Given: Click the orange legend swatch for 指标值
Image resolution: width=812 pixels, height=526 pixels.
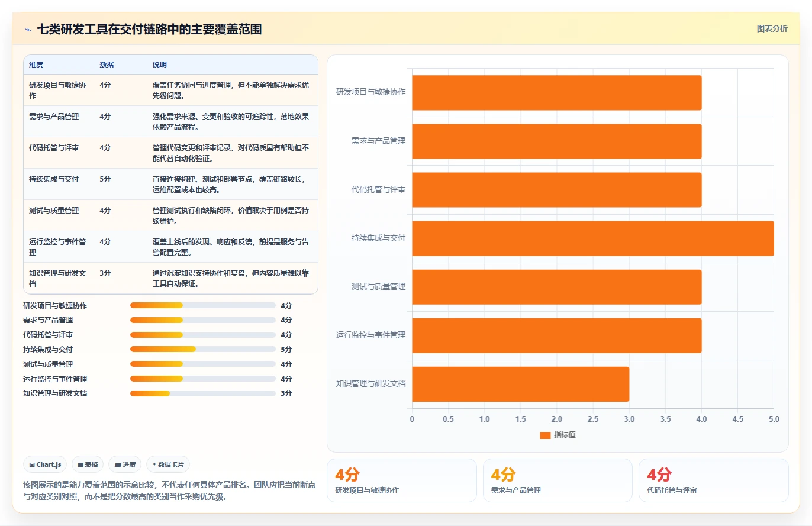Looking at the screenshot, I should coord(545,435).
